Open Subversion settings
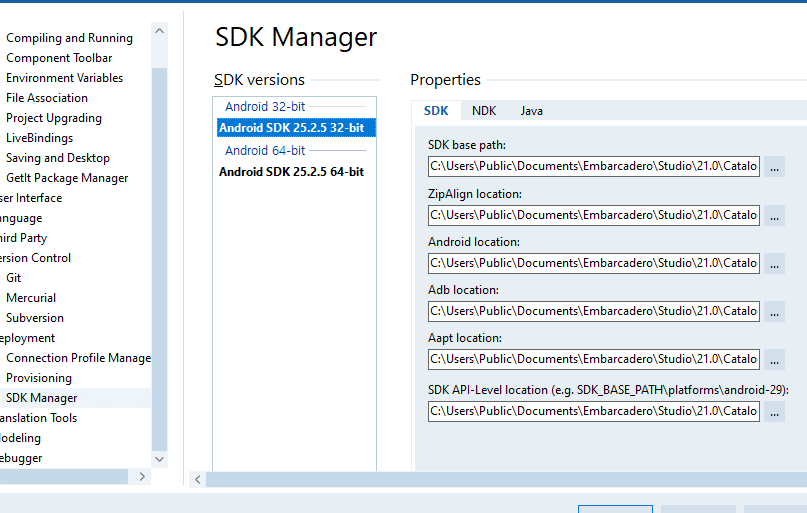The width and height of the screenshot is (807, 513). pos(34,318)
